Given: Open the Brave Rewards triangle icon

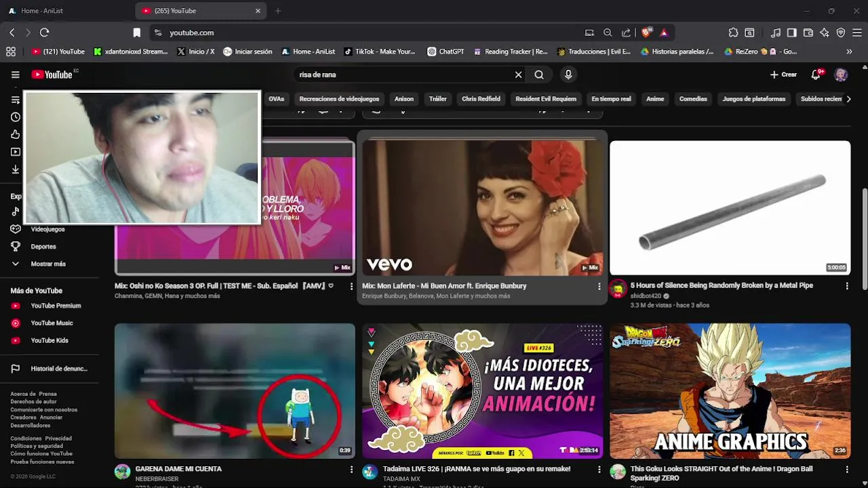Looking at the screenshot, I should point(664,33).
